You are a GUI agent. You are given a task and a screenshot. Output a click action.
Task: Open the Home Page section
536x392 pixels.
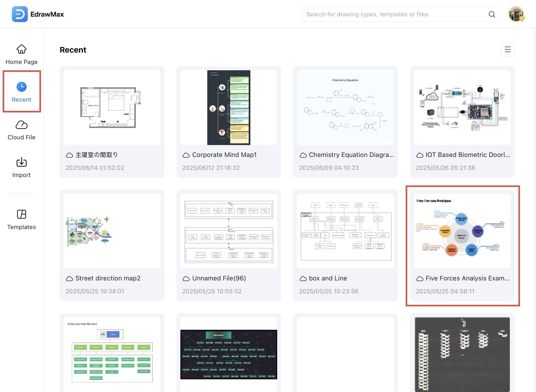click(22, 55)
